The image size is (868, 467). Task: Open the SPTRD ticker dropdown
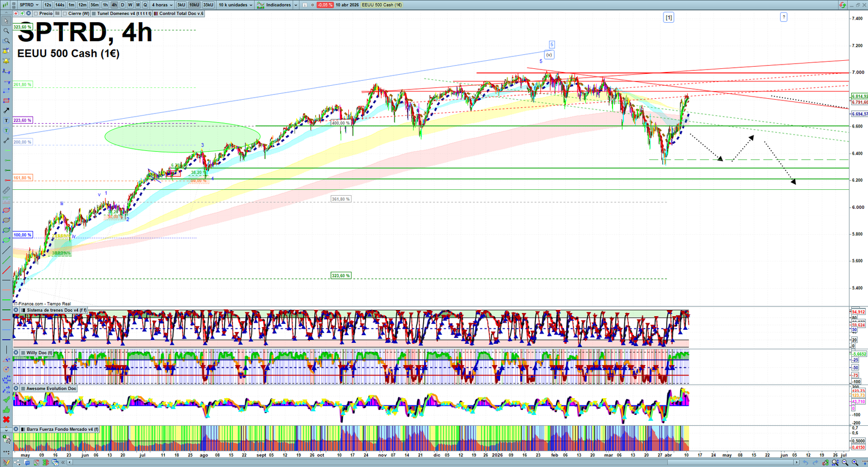[x=29, y=5]
